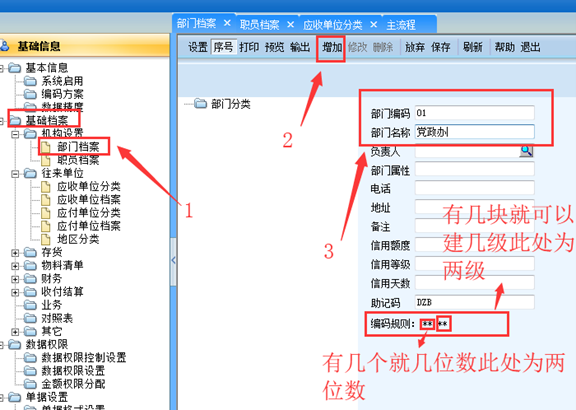The height and width of the screenshot is (410, 576).
Task: Select the 系统启用 folder item
Action: coord(62,81)
